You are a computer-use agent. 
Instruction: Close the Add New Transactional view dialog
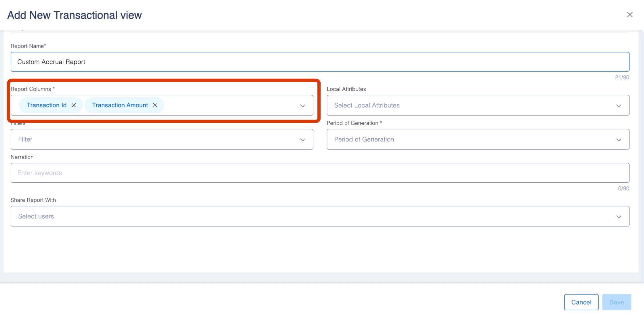[630, 15]
